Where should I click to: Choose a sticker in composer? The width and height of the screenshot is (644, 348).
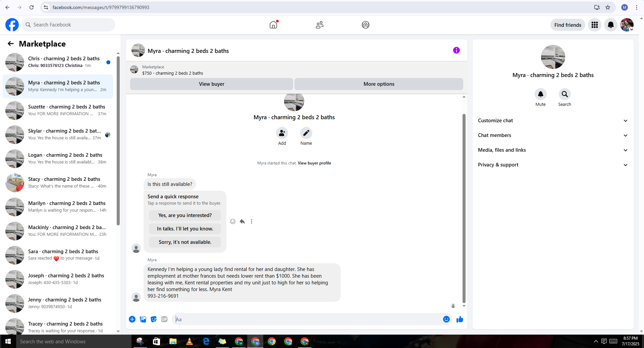coord(154,319)
